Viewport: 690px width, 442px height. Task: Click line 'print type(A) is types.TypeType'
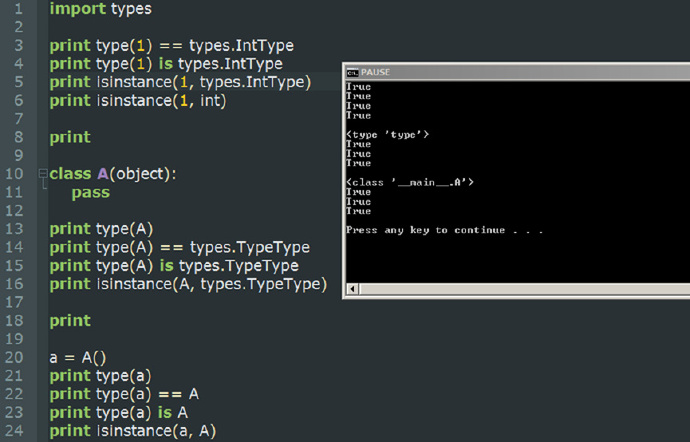pyautogui.click(x=174, y=266)
